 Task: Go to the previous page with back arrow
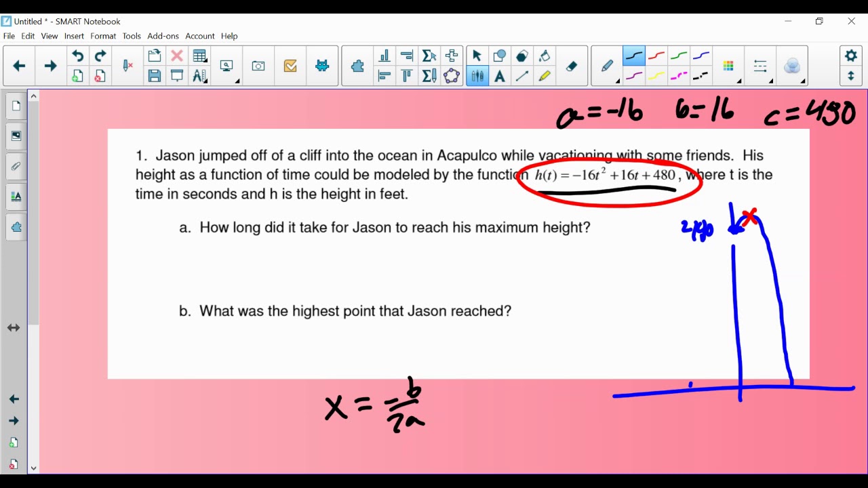tap(19, 66)
